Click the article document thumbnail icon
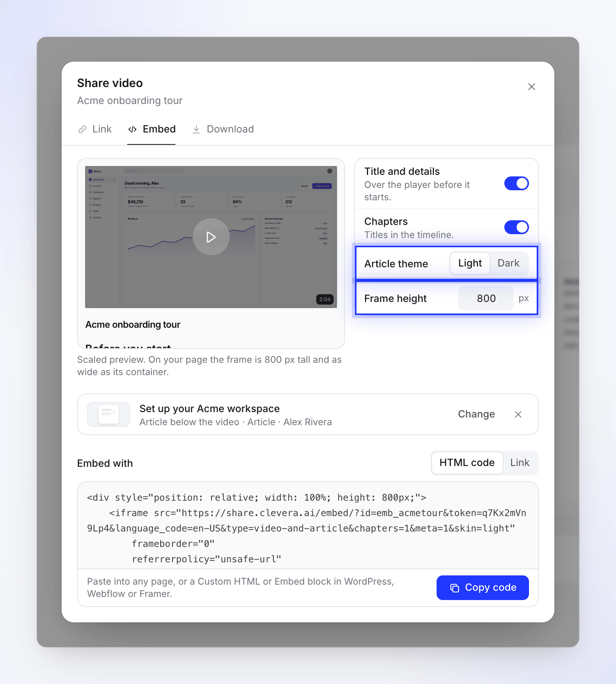 click(109, 414)
